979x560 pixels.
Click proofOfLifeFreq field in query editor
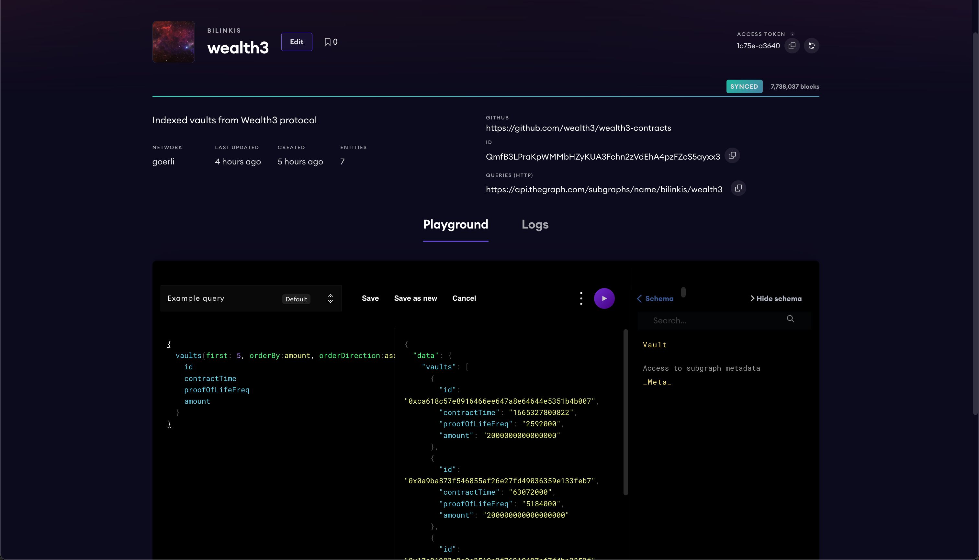217,390
